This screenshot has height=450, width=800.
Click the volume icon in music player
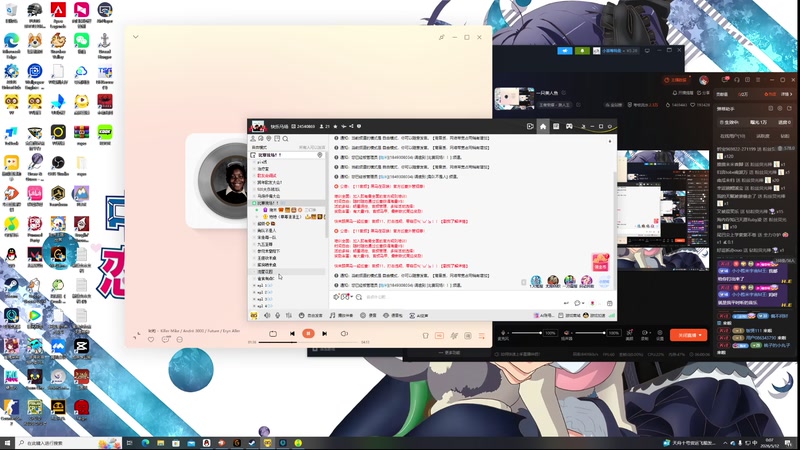tap(344, 334)
